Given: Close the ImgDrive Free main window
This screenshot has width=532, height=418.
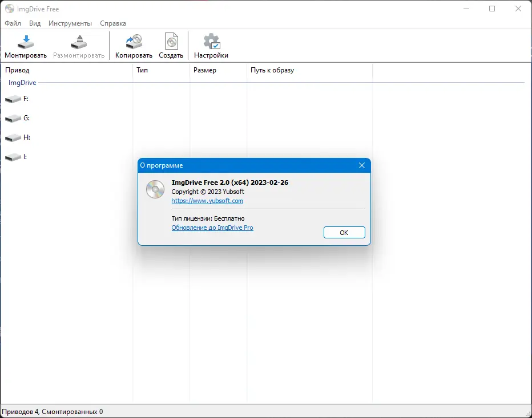Looking at the screenshot, I should [518, 9].
